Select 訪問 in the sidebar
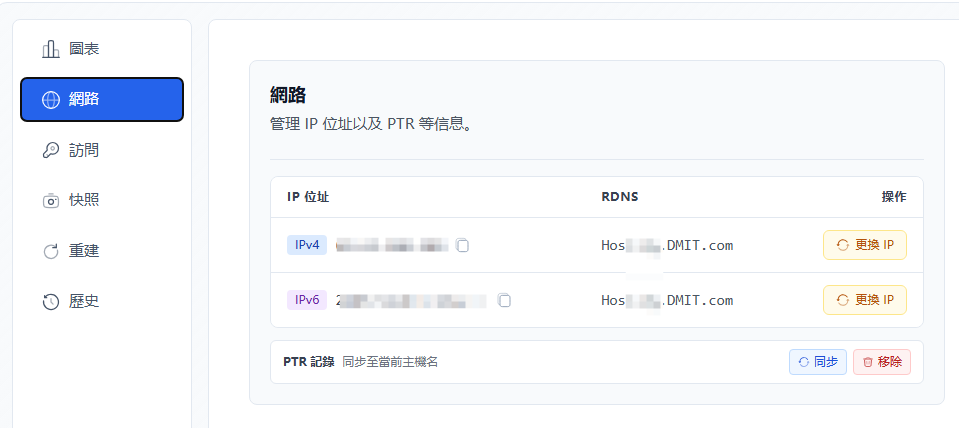The width and height of the screenshot is (959, 428). tap(84, 151)
